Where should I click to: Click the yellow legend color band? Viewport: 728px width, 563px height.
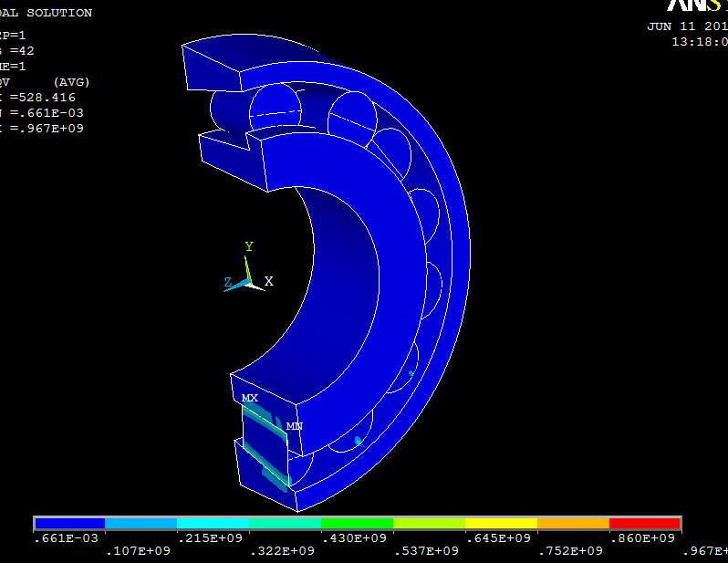point(501,524)
